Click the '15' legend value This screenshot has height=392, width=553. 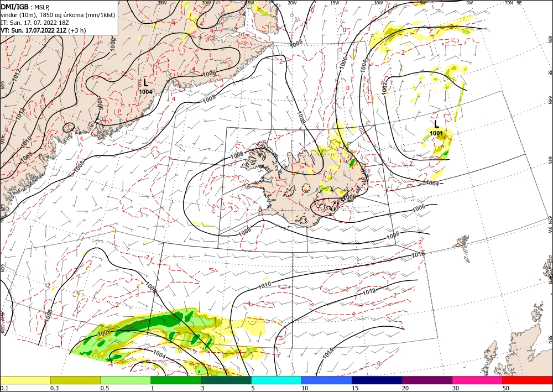tap(355, 388)
